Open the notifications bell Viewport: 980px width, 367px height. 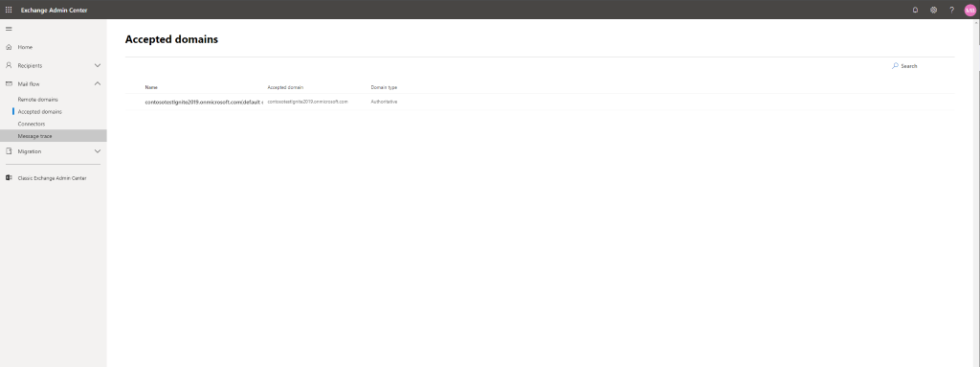tap(915, 10)
